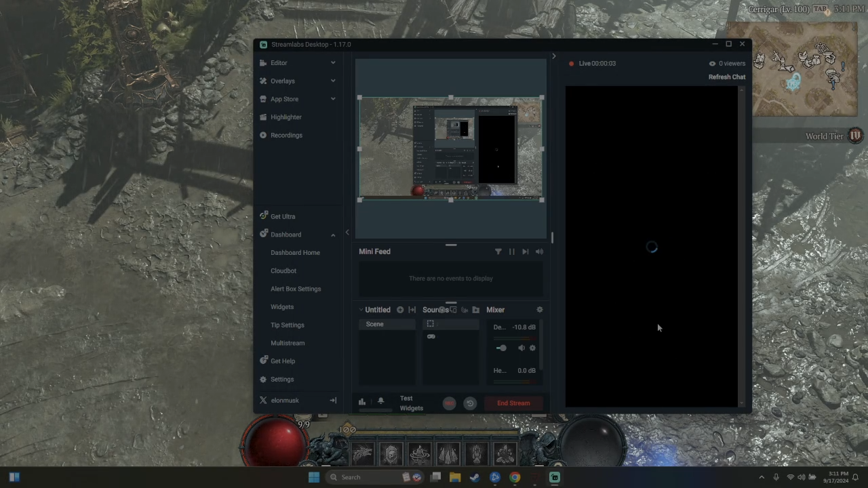This screenshot has height=488, width=868.
Task: Click the End Stream button
Action: tap(513, 403)
